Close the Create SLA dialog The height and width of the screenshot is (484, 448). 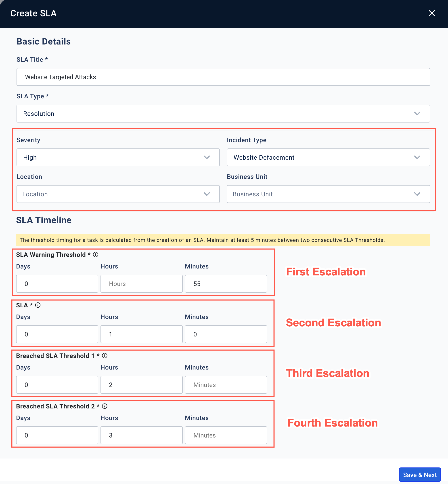[431, 13]
